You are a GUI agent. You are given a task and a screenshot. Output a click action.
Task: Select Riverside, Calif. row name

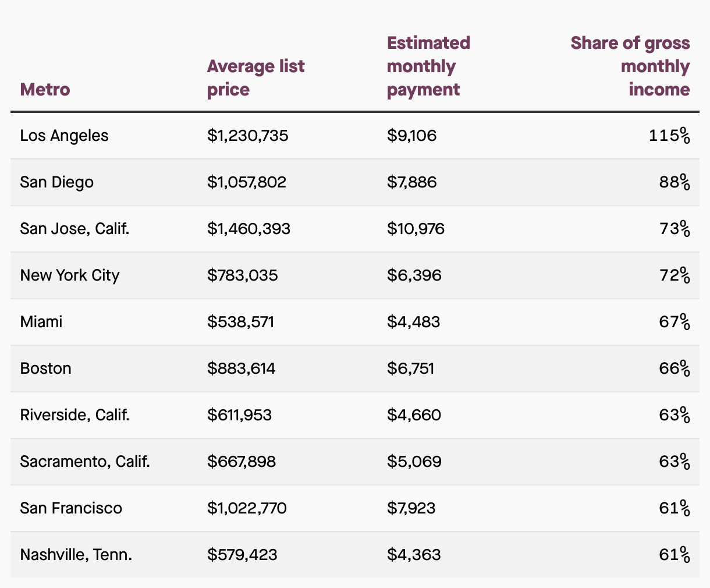(74, 415)
